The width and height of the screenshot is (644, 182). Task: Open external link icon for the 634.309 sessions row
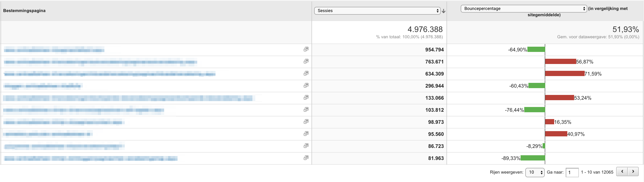point(306,73)
